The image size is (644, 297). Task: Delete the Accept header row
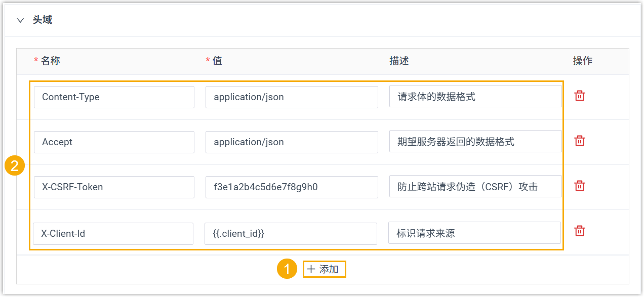(x=580, y=141)
